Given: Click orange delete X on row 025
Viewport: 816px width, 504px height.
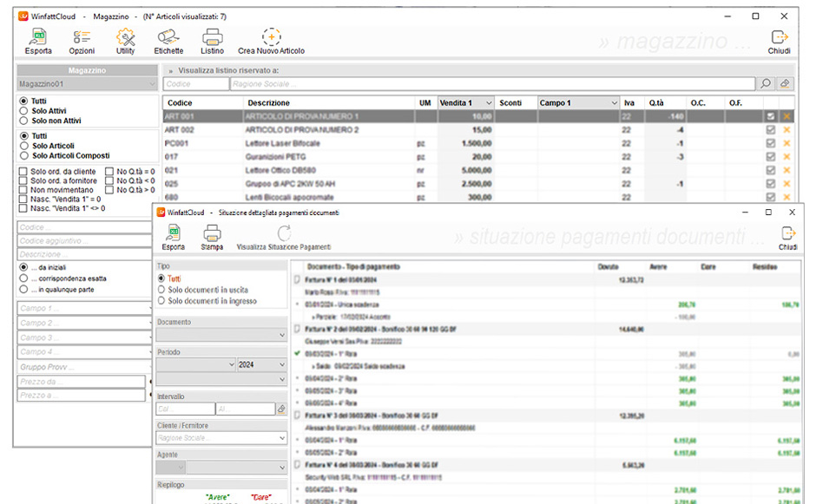Looking at the screenshot, I should [786, 184].
